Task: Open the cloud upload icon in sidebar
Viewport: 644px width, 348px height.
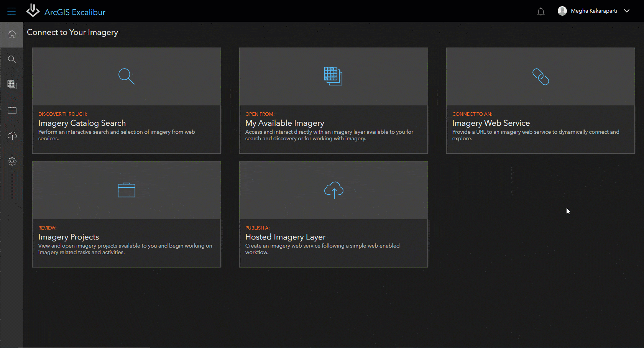Action: 12,136
